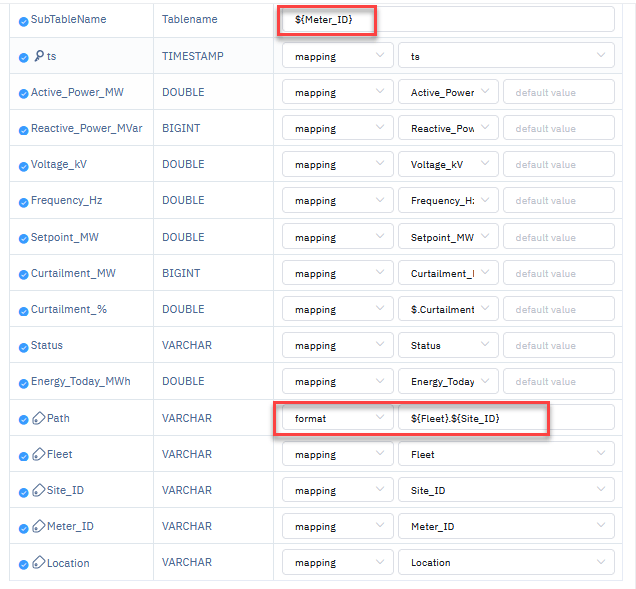Open the Path format type dropdown
Viewport: 636px width, 589px height.
coord(337,418)
